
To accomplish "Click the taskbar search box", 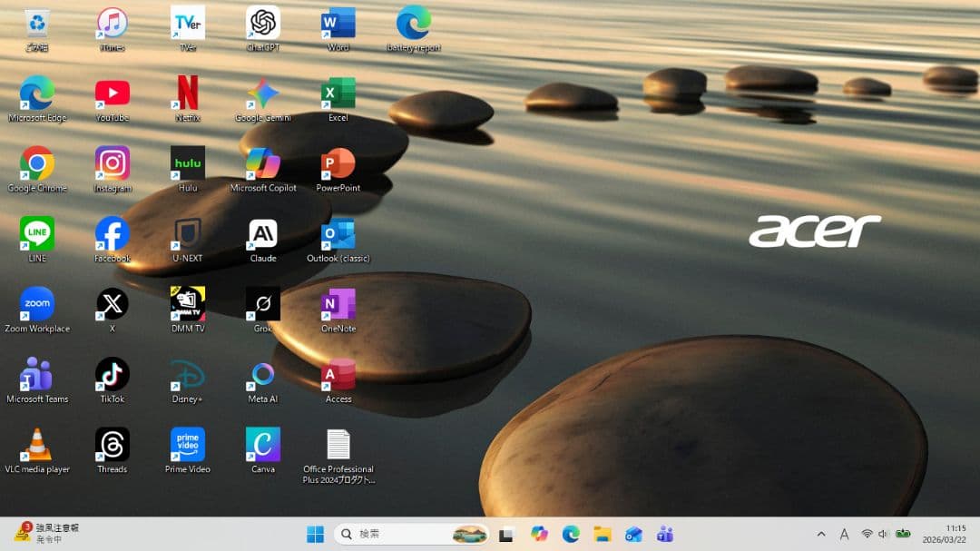I will tap(399, 535).
